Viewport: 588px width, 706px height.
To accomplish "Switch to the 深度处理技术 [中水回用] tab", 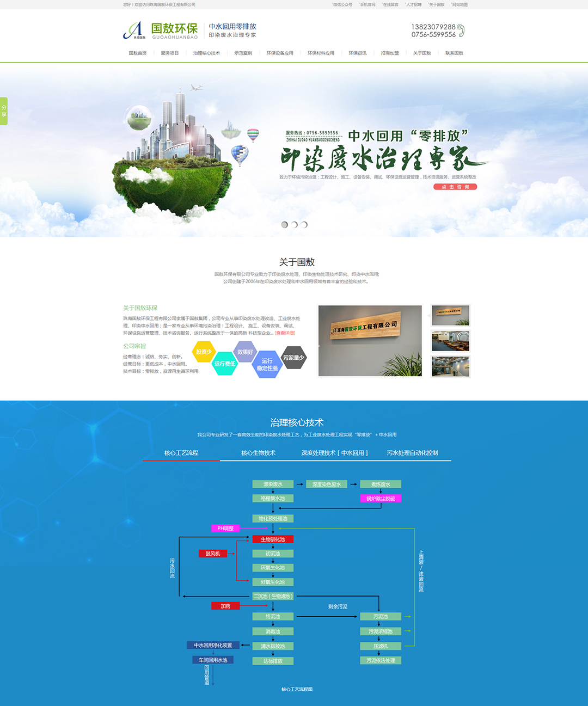I will point(335,453).
